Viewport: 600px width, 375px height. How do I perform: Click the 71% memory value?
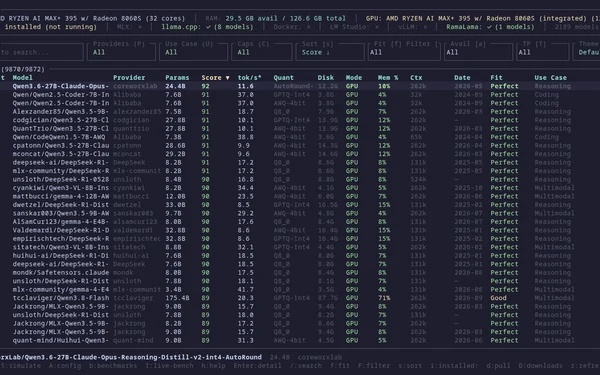pos(384,298)
